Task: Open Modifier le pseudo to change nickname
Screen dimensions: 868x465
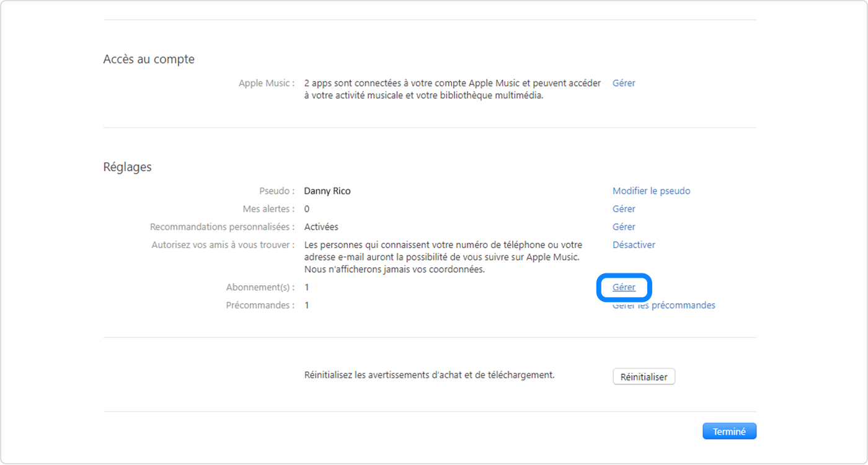Action: 651,190
